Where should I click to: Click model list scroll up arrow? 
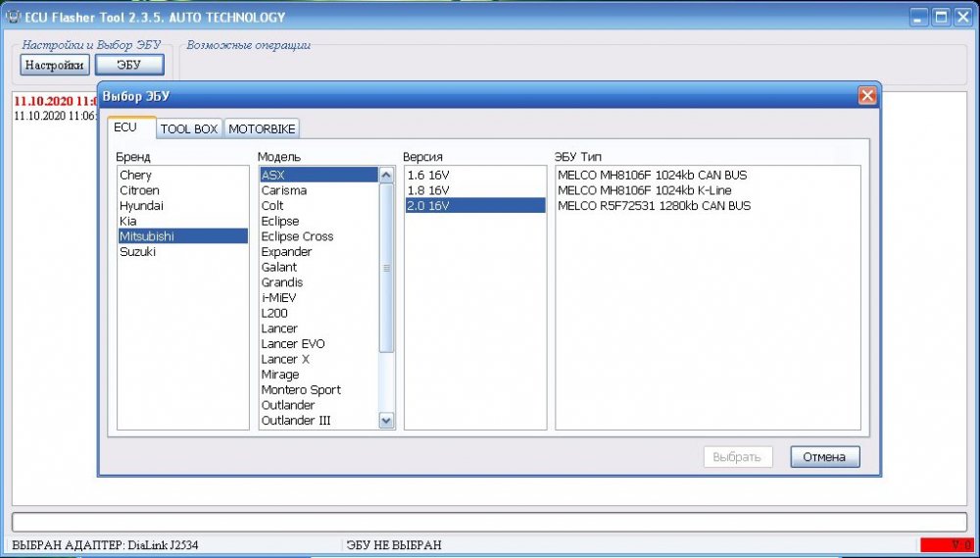(387, 175)
